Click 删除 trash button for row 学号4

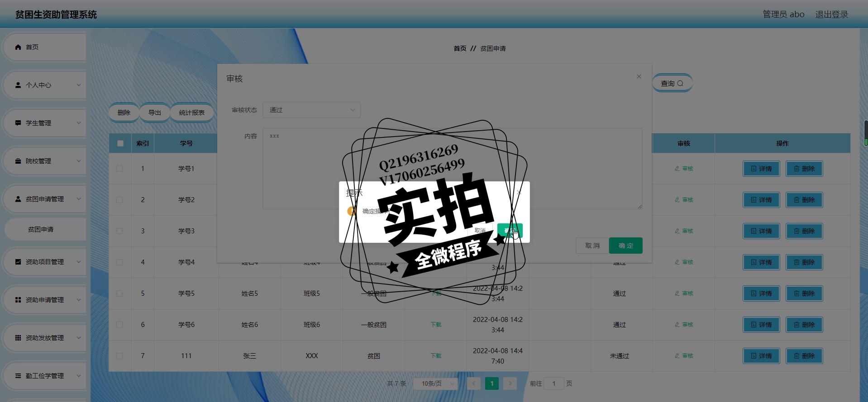point(804,262)
